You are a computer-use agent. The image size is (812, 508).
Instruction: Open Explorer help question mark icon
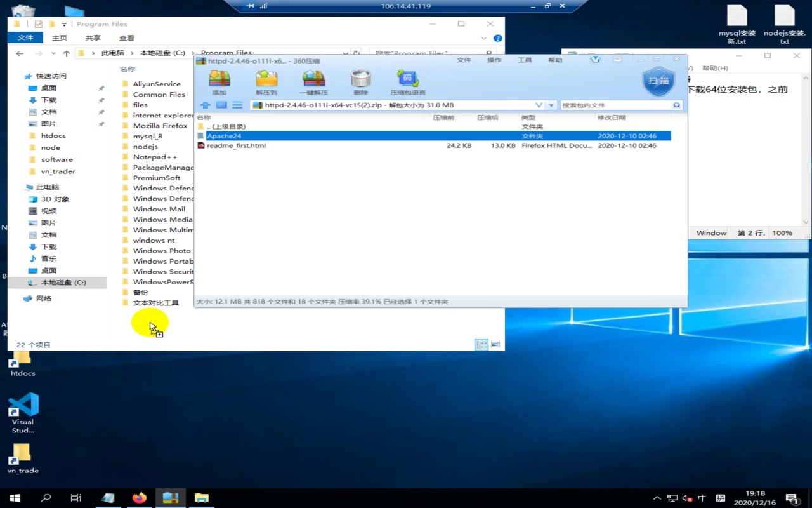click(x=498, y=38)
